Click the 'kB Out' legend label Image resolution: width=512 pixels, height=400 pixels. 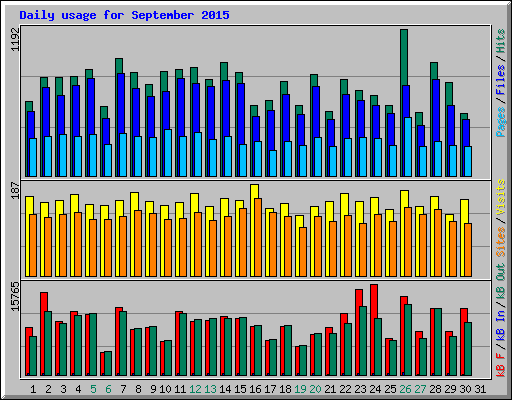tap(501, 282)
